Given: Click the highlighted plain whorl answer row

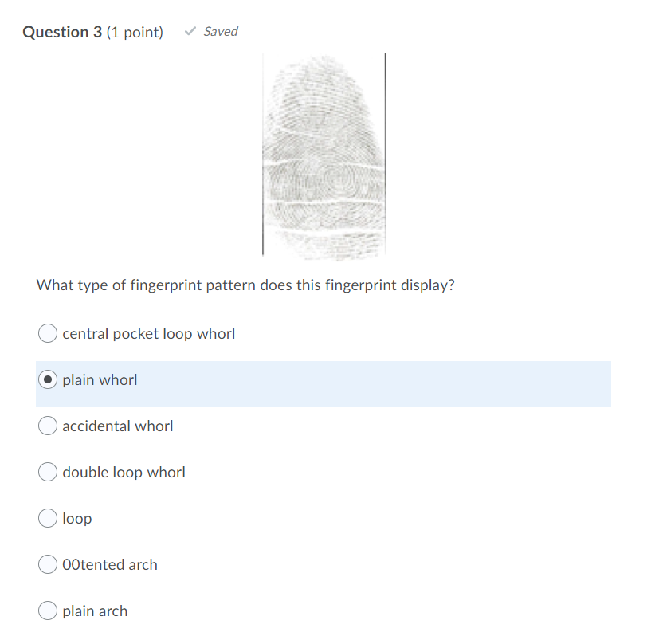Looking at the screenshot, I should [323, 383].
